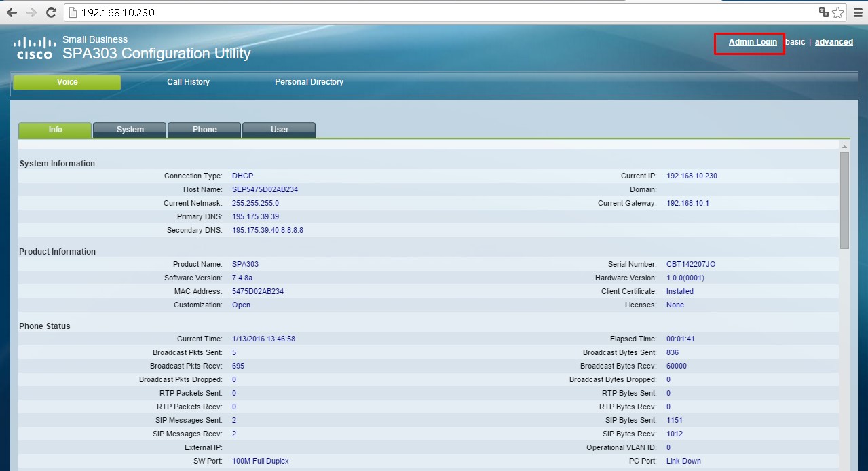Click the Admin Login link
868x471 pixels.
[x=753, y=42]
